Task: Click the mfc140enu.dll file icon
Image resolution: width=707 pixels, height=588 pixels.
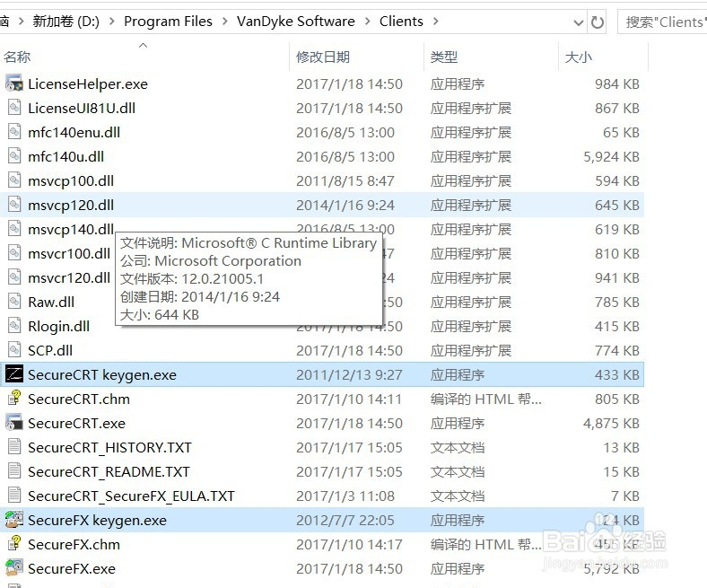Action: (x=14, y=132)
